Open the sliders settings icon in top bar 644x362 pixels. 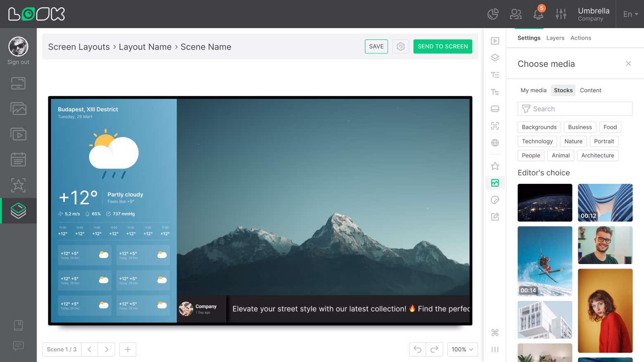[x=561, y=14]
